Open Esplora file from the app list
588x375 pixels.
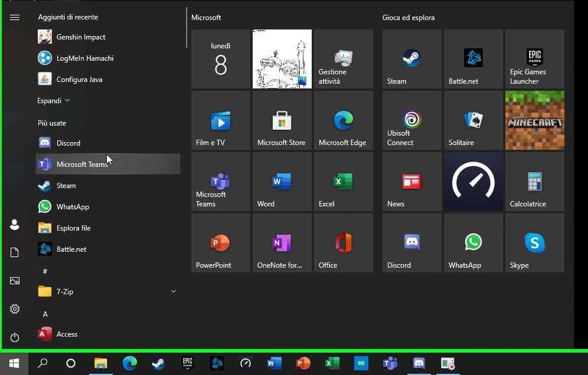[x=108, y=228]
